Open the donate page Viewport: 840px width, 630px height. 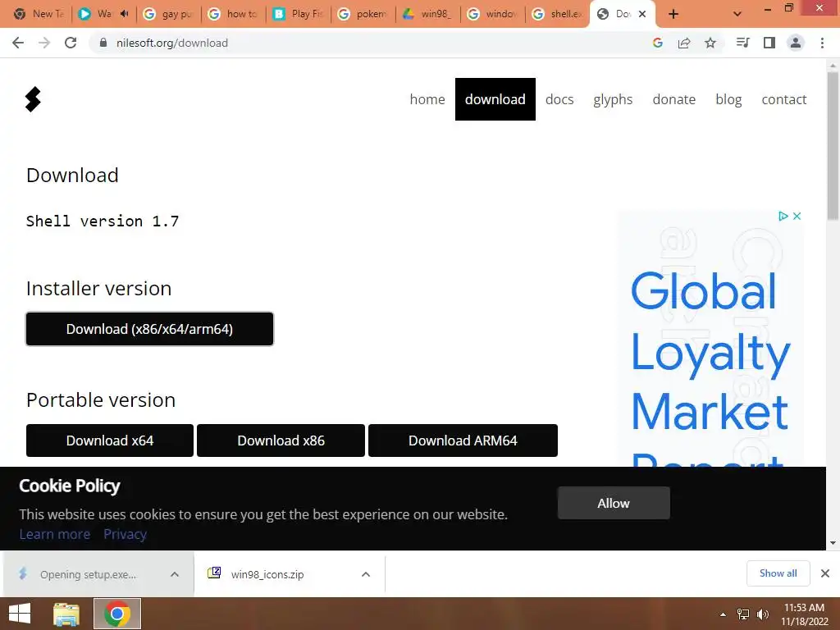tap(674, 99)
